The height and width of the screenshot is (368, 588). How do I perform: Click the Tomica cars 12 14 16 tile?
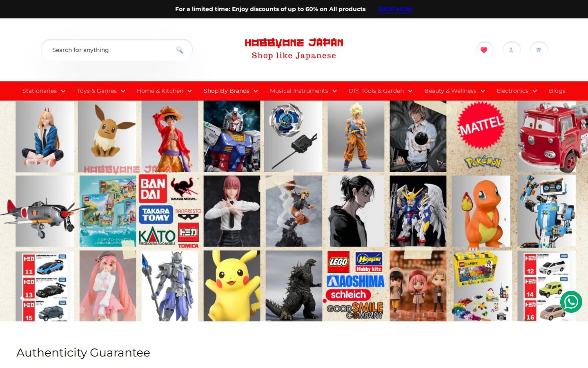pyautogui.click(x=546, y=286)
